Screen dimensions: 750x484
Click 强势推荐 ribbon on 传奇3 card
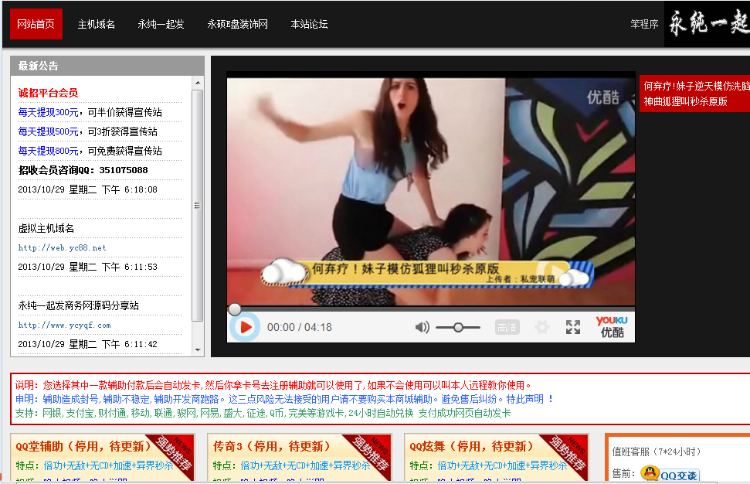[x=368, y=454]
